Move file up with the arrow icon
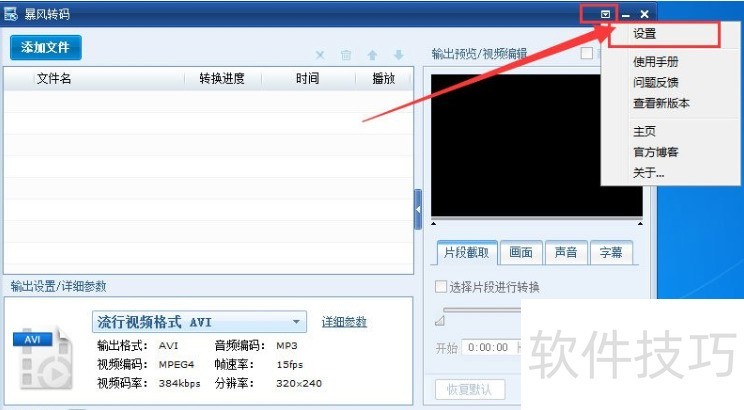The image size is (744, 410). (372, 55)
